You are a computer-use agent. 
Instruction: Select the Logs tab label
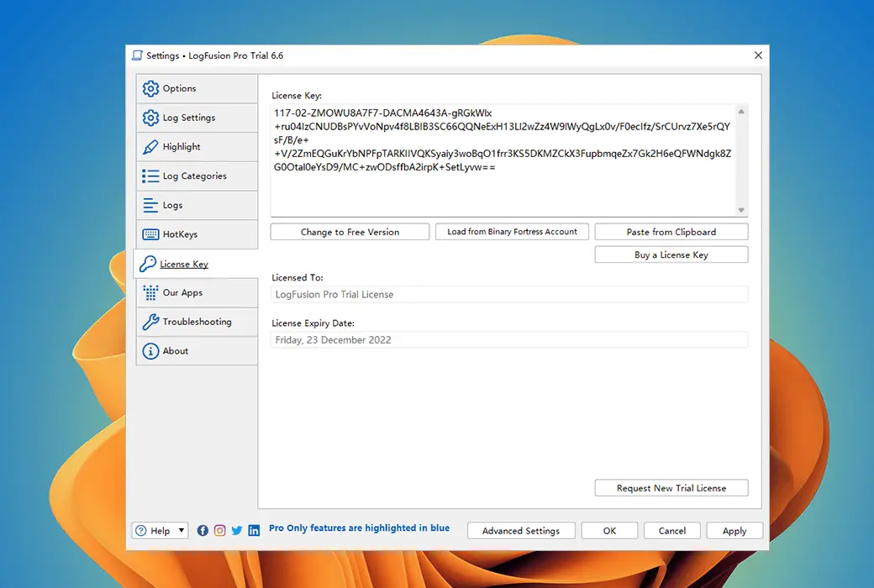coord(173,205)
